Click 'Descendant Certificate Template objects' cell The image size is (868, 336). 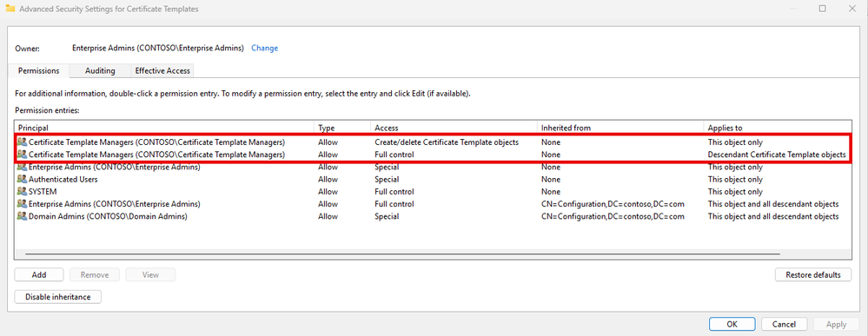click(x=777, y=155)
